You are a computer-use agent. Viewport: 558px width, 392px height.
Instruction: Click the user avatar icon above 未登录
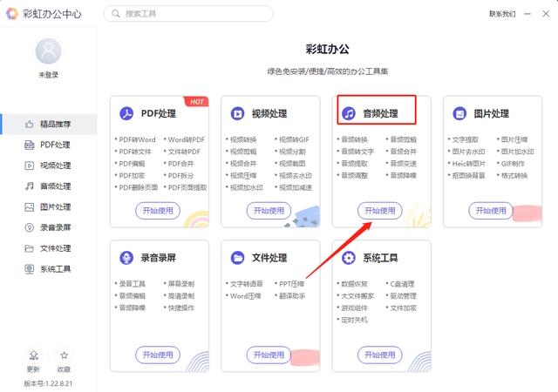[49, 51]
